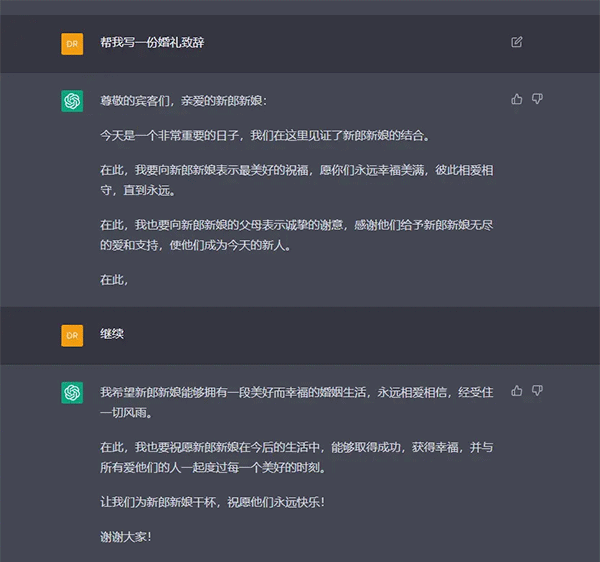Select the user message 继续
This screenshot has height=562, width=600.
[x=112, y=334]
